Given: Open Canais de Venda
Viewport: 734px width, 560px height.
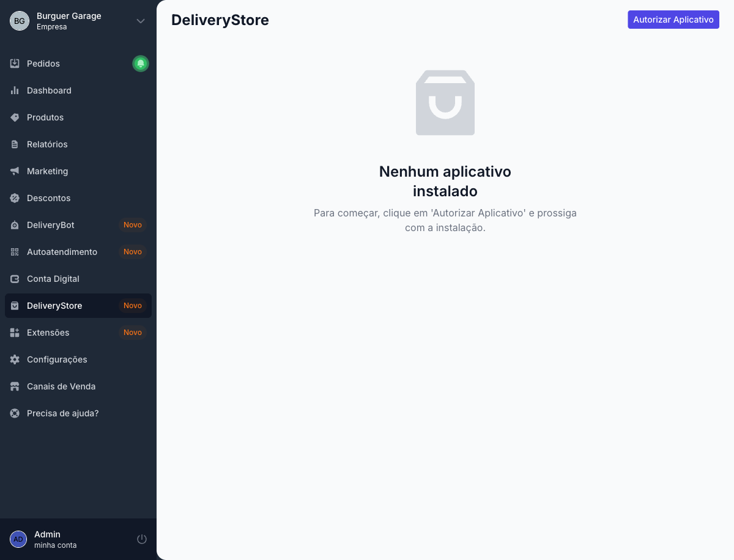Looking at the screenshot, I should click(78, 386).
